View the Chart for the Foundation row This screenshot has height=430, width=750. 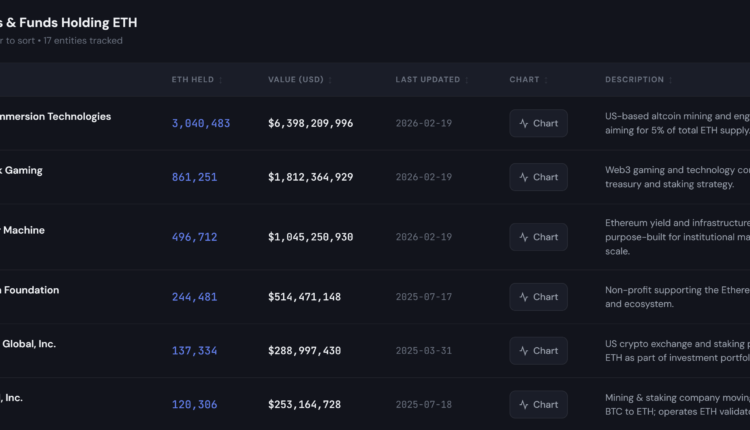[538, 297]
